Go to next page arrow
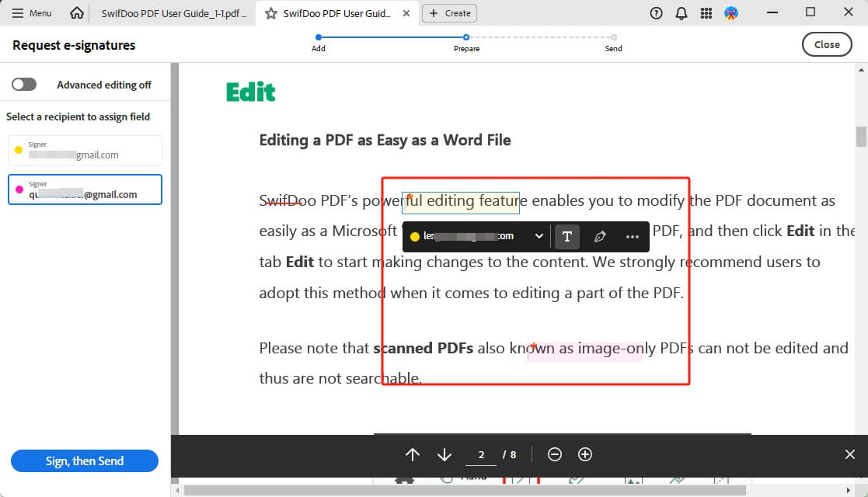This screenshot has height=497, width=868. (444, 454)
